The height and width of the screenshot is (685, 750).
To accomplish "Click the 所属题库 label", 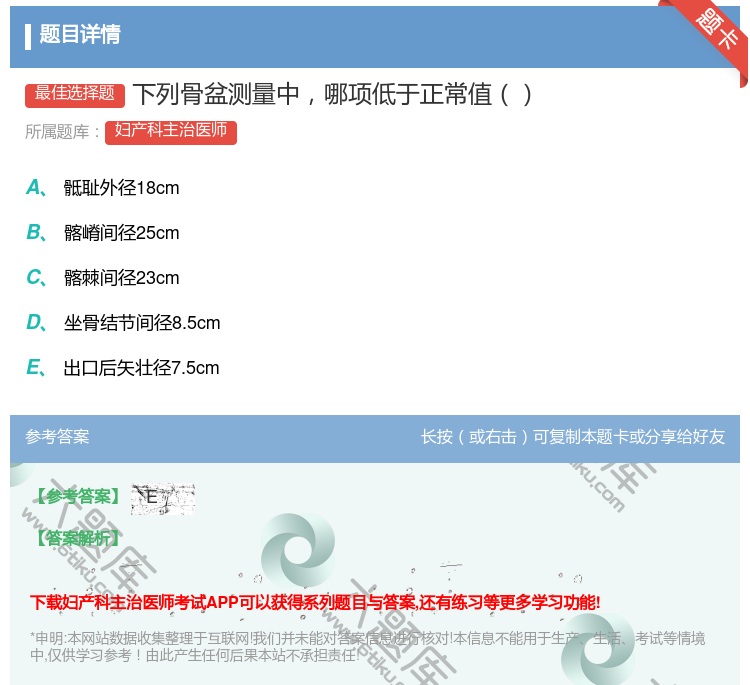I will click(62, 132).
